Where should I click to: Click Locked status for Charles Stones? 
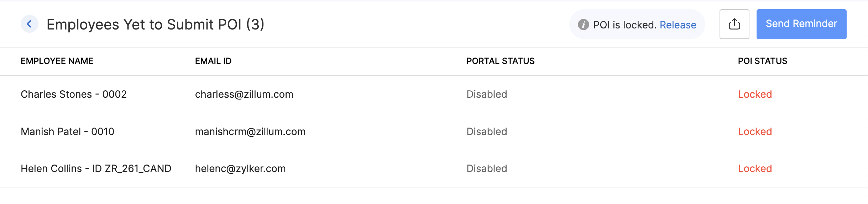(755, 94)
